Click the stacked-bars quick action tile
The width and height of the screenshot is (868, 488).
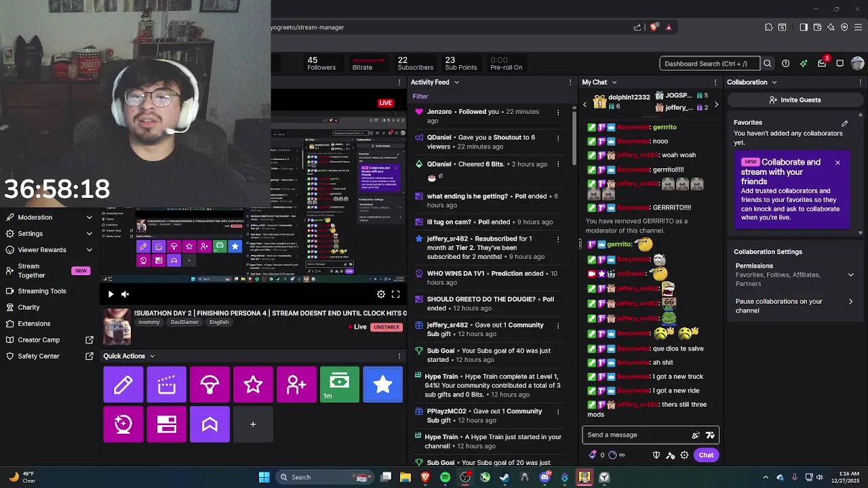click(167, 424)
